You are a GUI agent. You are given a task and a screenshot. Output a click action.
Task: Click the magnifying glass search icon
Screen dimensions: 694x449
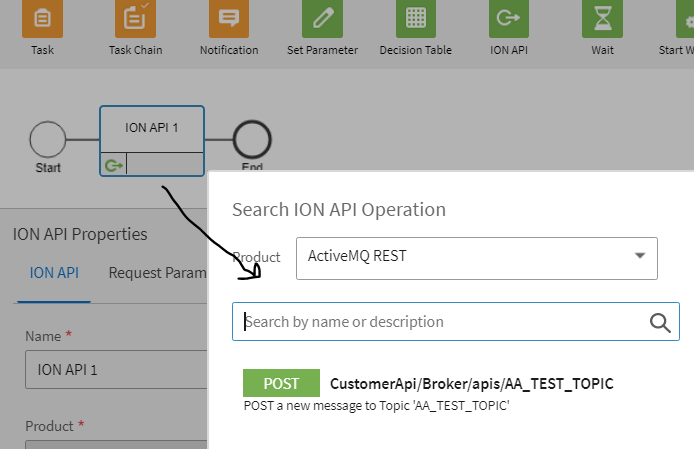[660, 322]
